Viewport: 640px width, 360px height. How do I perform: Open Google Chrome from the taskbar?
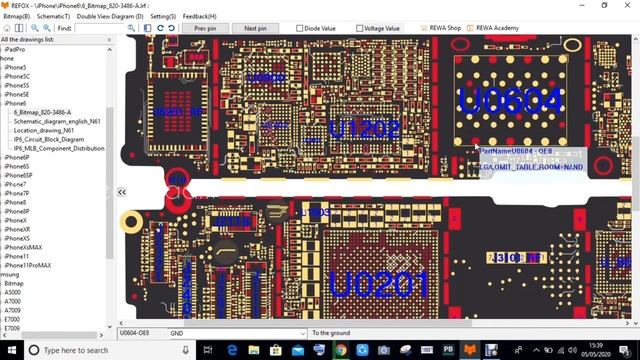[x=341, y=350]
